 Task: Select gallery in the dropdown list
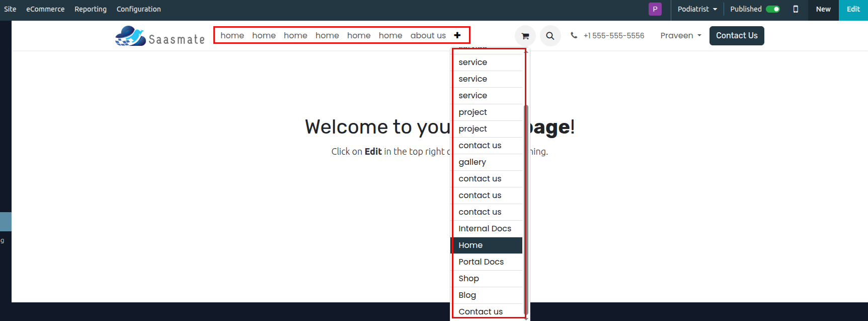(472, 162)
